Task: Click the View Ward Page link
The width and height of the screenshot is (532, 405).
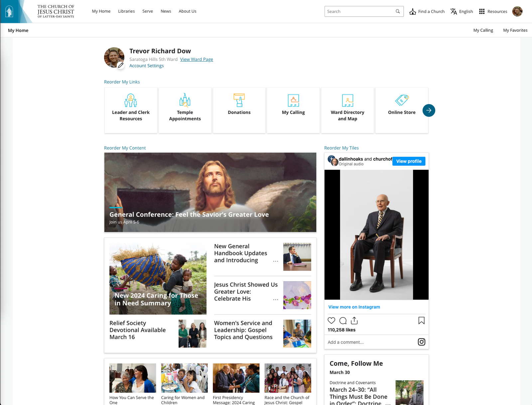Action: (x=197, y=59)
